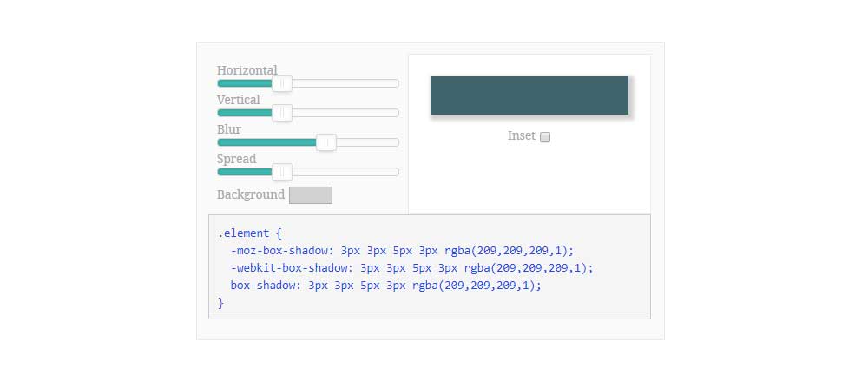Image resolution: width=868 pixels, height=381 pixels.
Task: Enable the Inset checkbox
Action: 545,137
